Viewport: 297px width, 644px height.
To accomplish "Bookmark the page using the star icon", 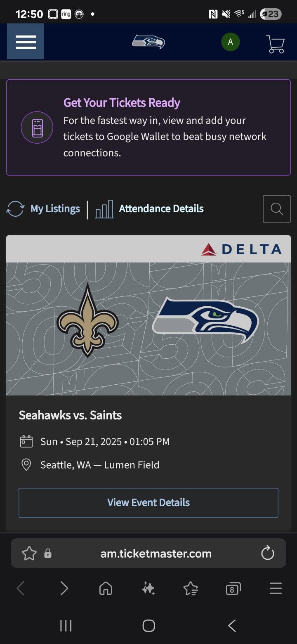I will point(29,553).
